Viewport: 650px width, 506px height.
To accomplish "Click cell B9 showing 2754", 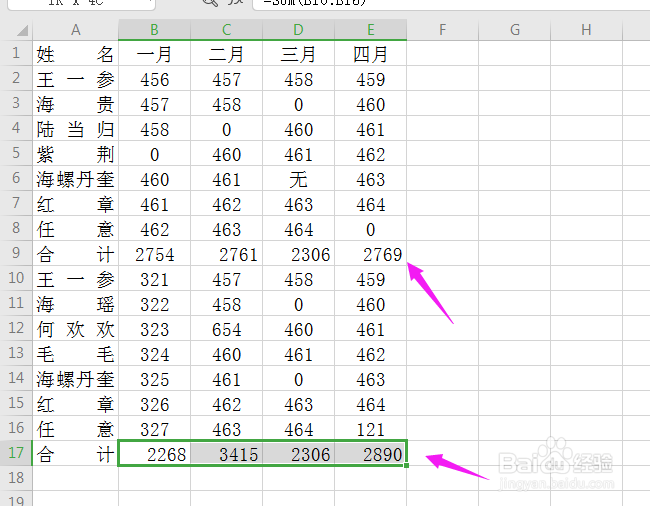I will click(154, 253).
